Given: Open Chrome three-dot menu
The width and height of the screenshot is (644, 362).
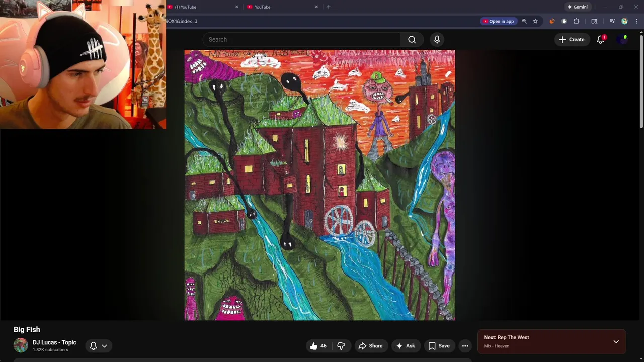Looking at the screenshot, I should tap(636, 21).
